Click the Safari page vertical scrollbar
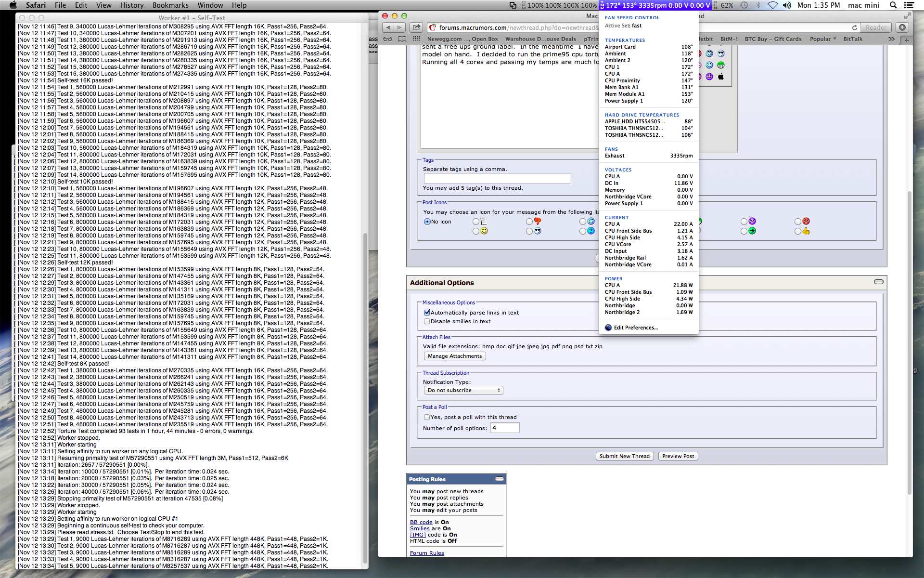 (x=910, y=343)
